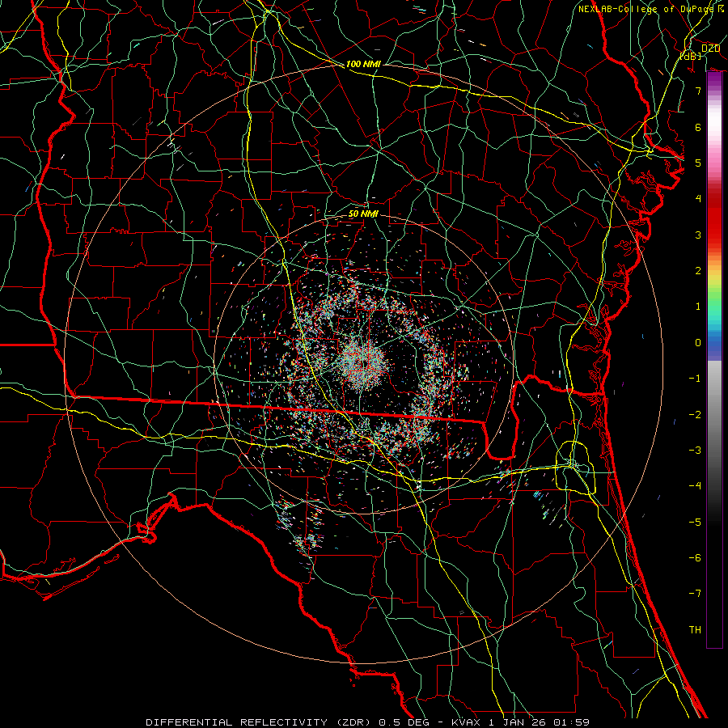
Task: Click the legend value "-4"
Action: click(695, 486)
